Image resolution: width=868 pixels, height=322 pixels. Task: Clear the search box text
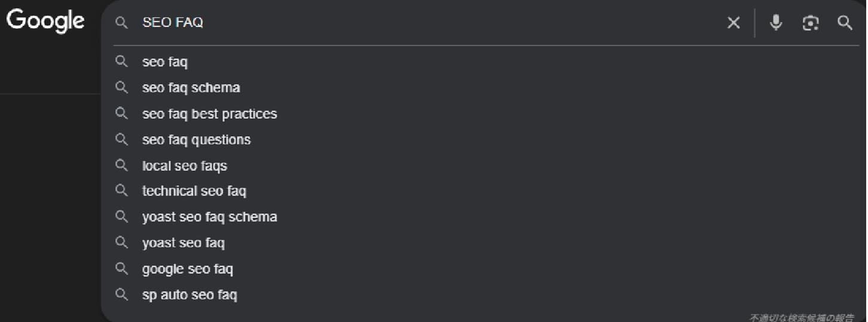tap(733, 23)
